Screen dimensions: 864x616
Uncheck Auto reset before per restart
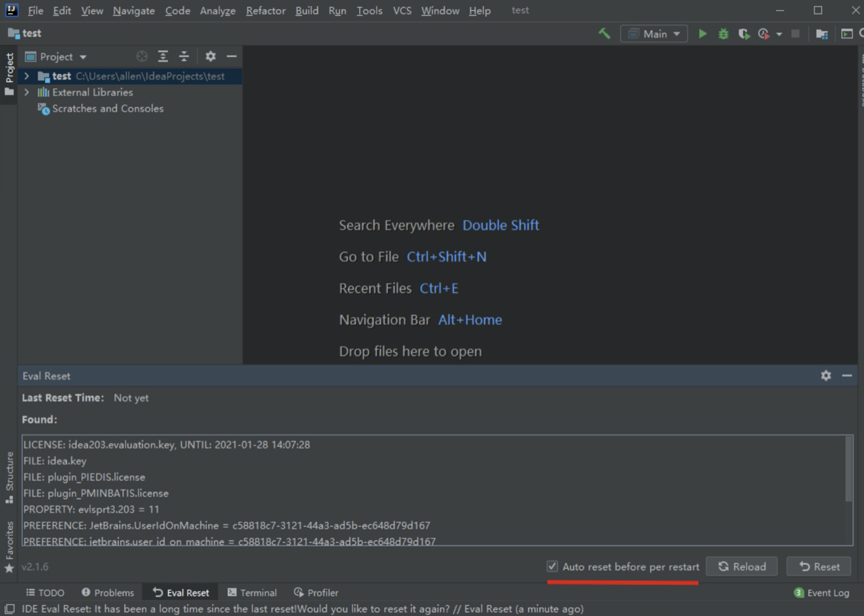[552, 566]
